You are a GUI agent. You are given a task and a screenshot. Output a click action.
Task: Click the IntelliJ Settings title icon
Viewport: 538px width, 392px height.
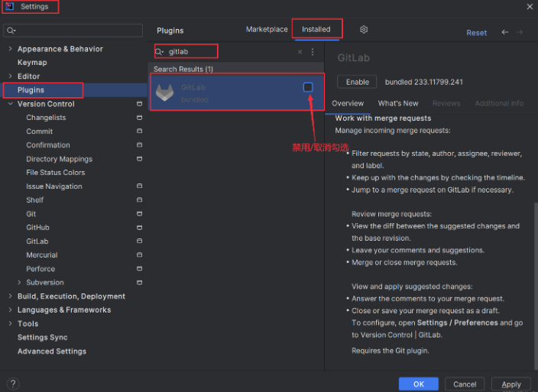[10, 6]
